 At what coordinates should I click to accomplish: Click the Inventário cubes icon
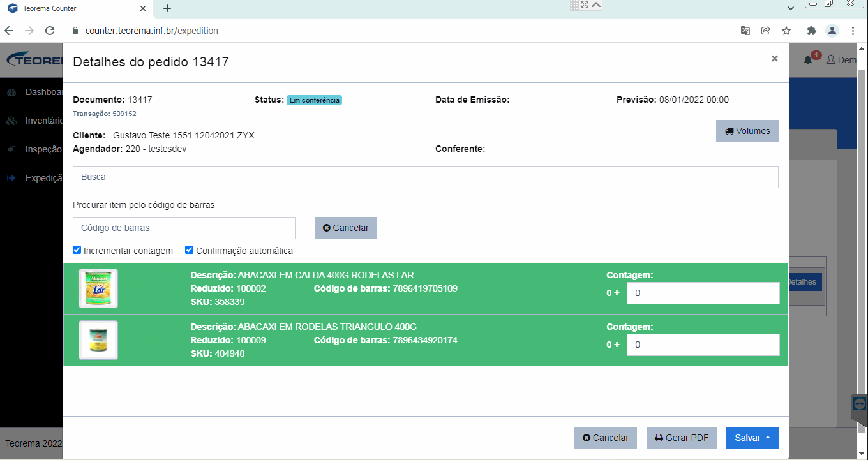pyautogui.click(x=11, y=121)
